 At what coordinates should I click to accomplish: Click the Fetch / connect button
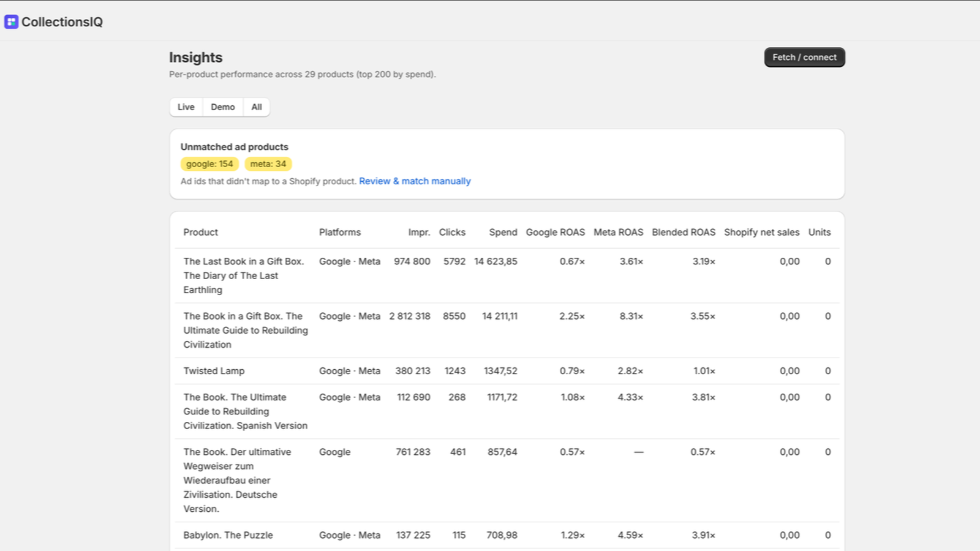pyautogui.click(x=804, y=58)
